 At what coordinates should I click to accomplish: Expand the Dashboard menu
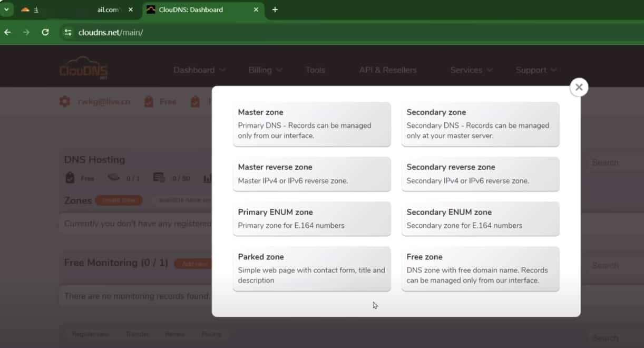click(x=199, y=70)
